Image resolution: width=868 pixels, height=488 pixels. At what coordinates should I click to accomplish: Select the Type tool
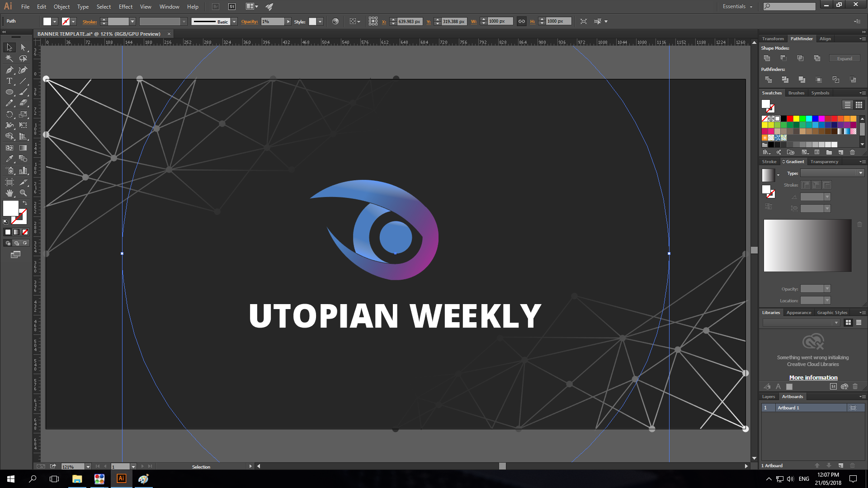tap(9, 81)
